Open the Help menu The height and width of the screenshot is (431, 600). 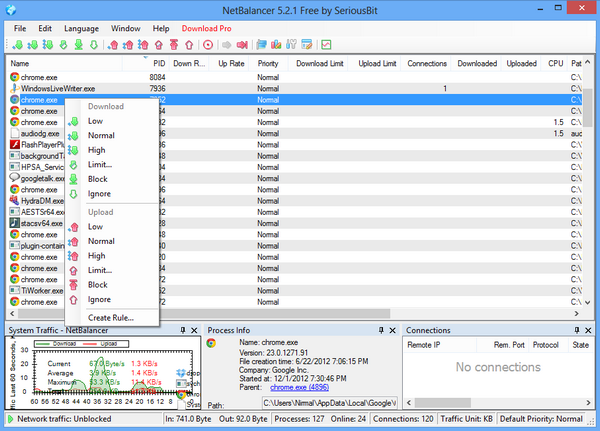tap(161, 28)
